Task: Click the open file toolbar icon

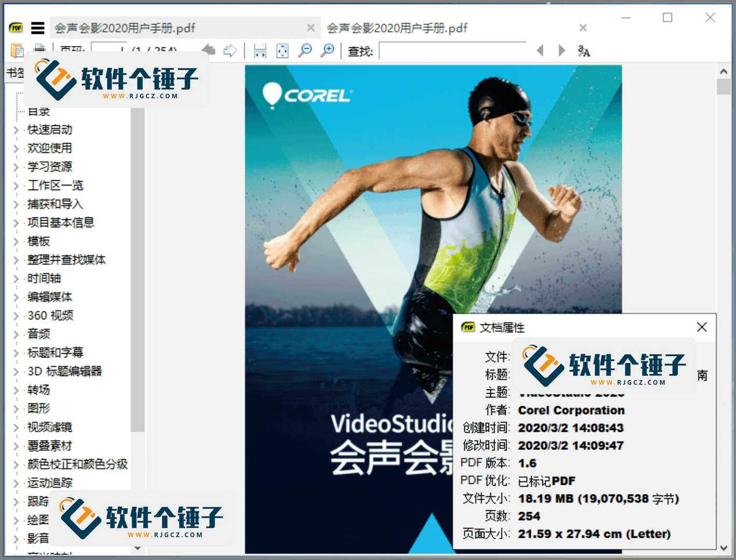Action: tap(18, 51)
